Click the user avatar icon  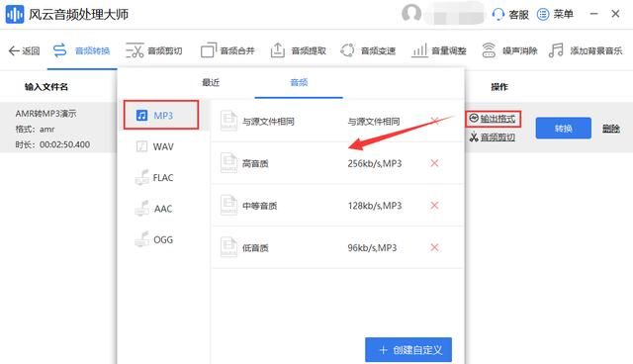point(411,13)
